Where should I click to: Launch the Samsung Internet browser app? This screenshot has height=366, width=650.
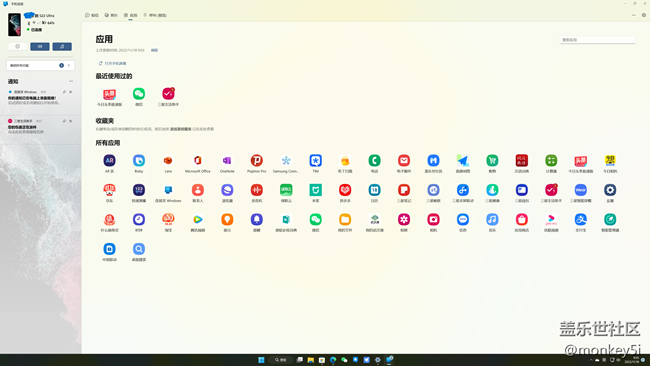point(227,190)
